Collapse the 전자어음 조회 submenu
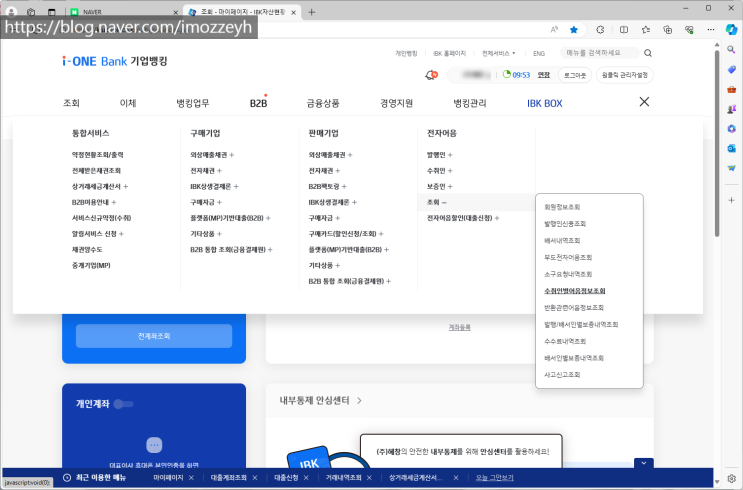743x490 pixels. [444, 202]
